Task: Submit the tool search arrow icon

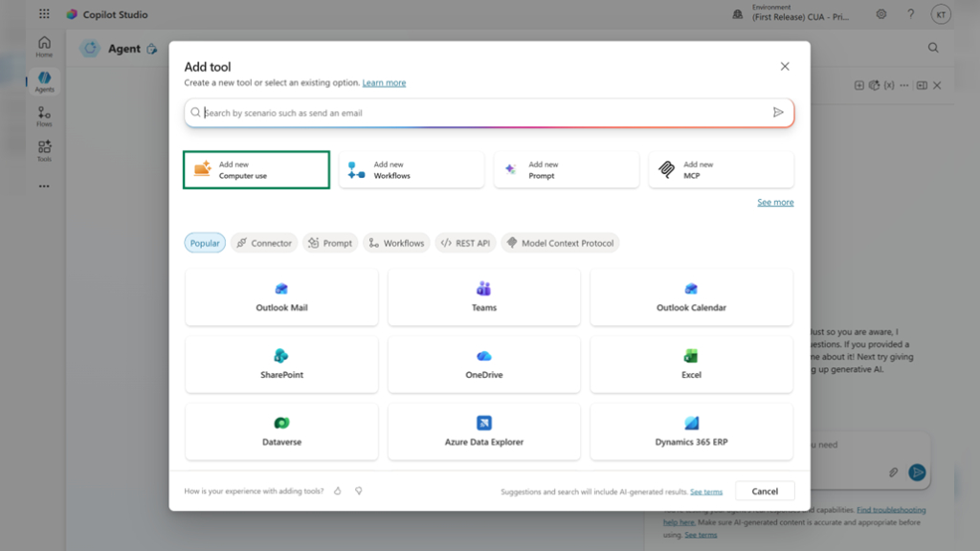Action: pos(778,113)
